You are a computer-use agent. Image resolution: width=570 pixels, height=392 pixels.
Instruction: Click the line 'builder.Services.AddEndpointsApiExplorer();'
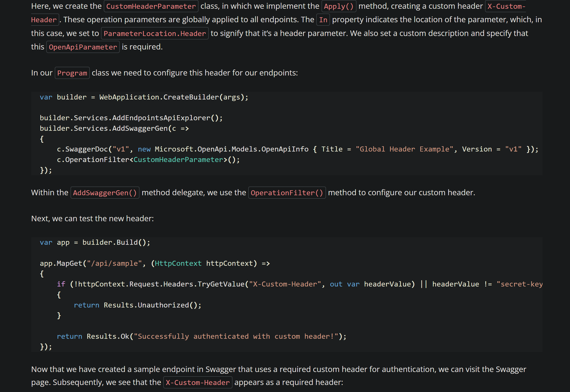click(x=131, y=118)
